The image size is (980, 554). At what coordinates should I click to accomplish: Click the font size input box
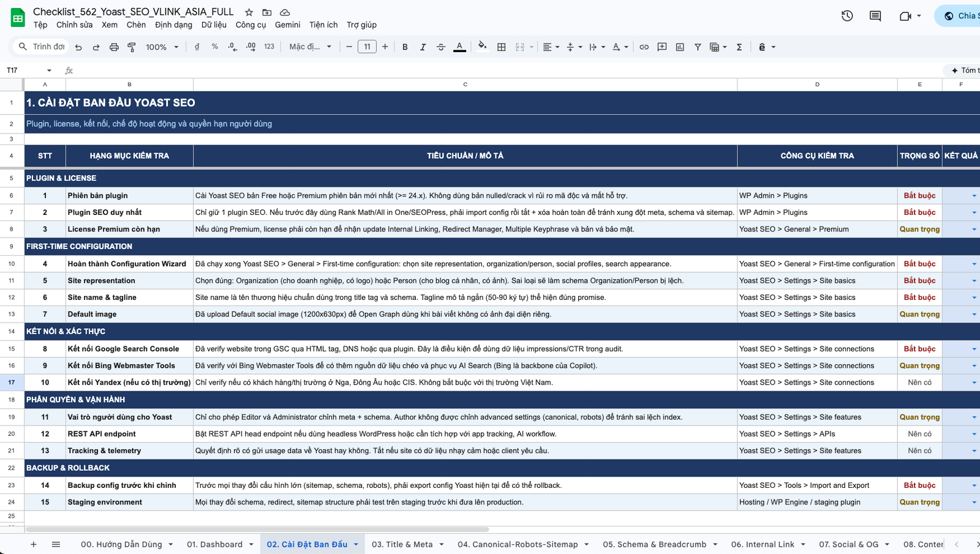367,47
